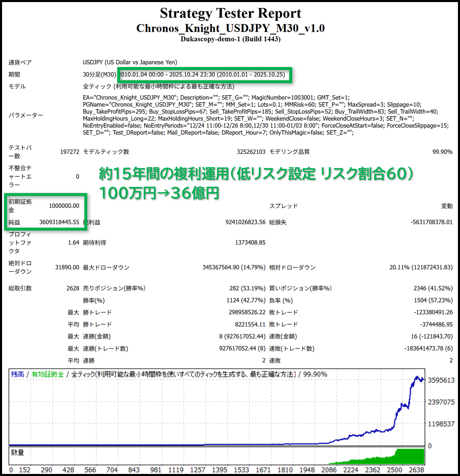Click the 期間 label
This screenshot has height=476, width=460.
click(x=14, y=75)
